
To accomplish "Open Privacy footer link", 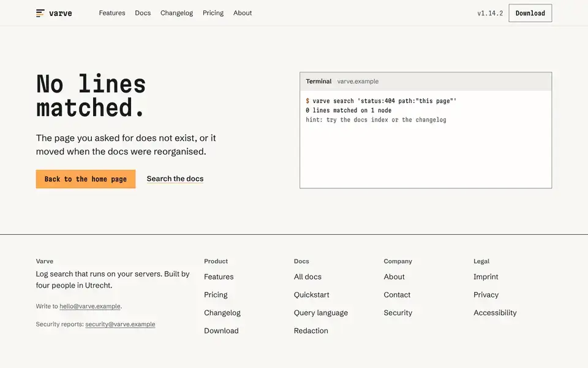I will pos(486,295).
